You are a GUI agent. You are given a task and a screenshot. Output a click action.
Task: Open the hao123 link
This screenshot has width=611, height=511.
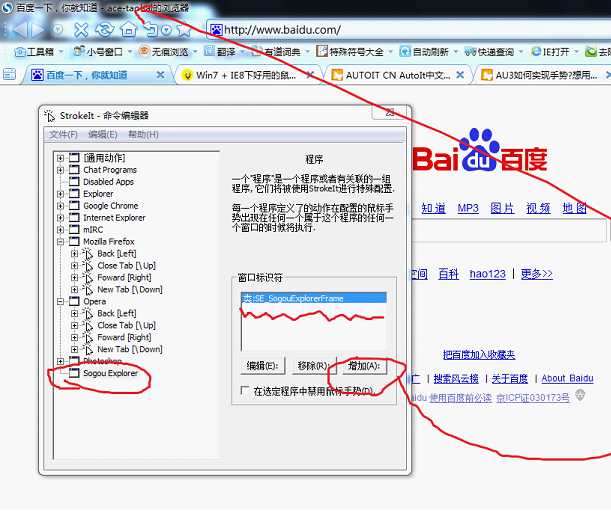pyautogui.click(x=487, y=274)
